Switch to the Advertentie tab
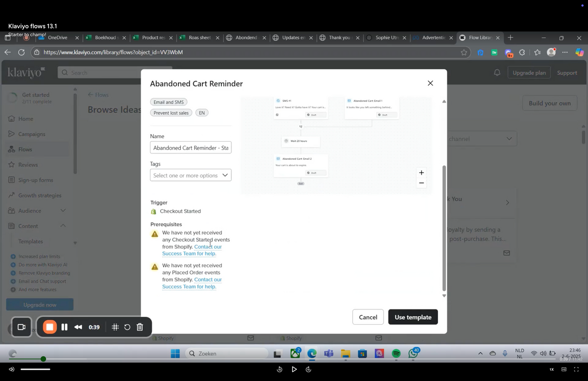The image size is (588, 381). click(x=433, y=37)
